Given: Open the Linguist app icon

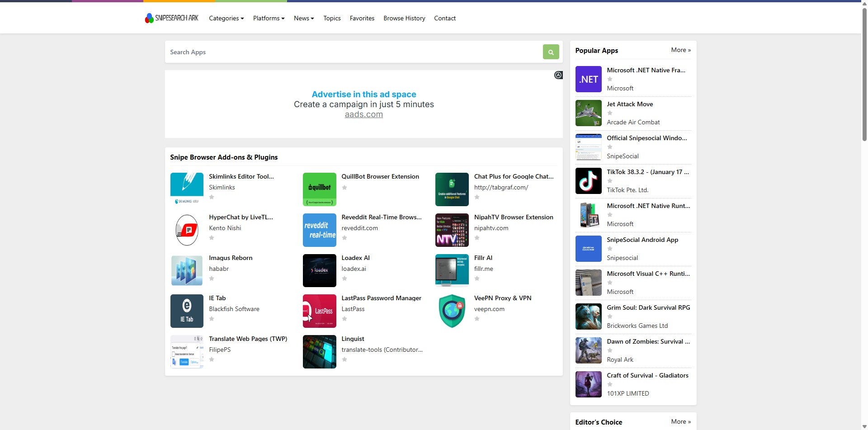Looking at the screenshot, I should (x=319, y=351).
